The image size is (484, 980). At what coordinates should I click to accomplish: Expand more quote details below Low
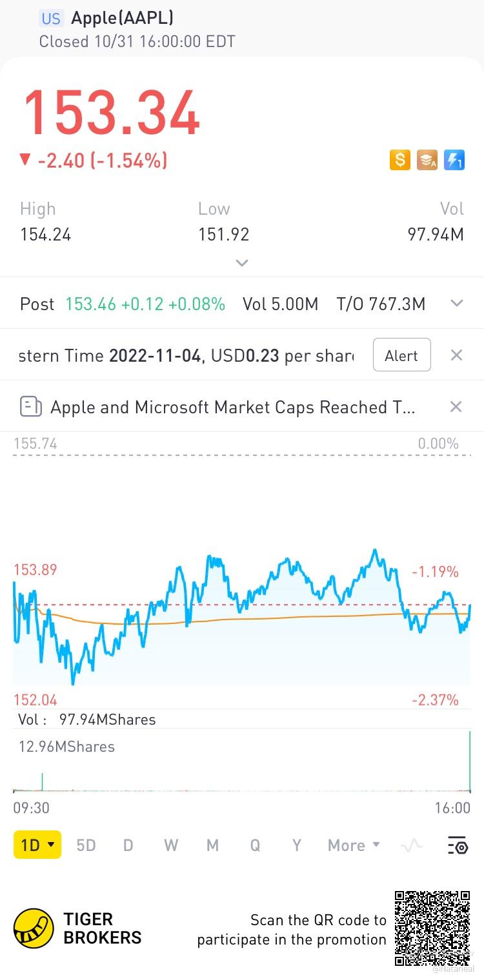(x=242, y=263)
